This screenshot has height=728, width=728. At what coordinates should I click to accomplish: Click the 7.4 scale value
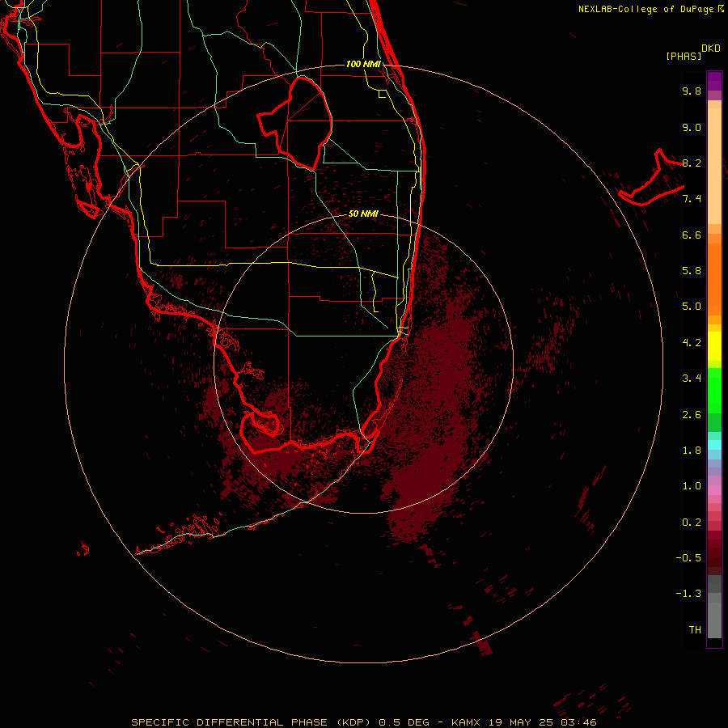click(692, 199)
